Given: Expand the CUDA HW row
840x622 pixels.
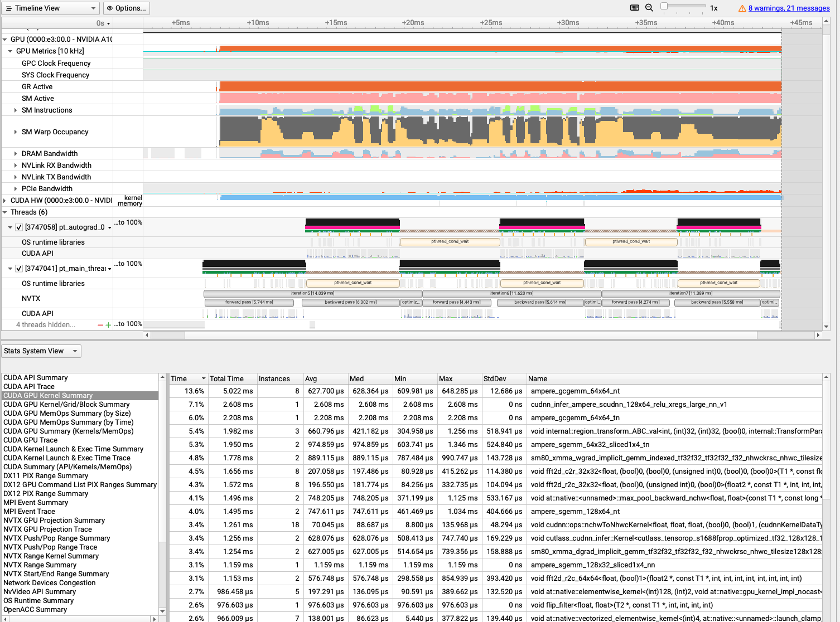Looking at the screenshot, I should [5, 201].
